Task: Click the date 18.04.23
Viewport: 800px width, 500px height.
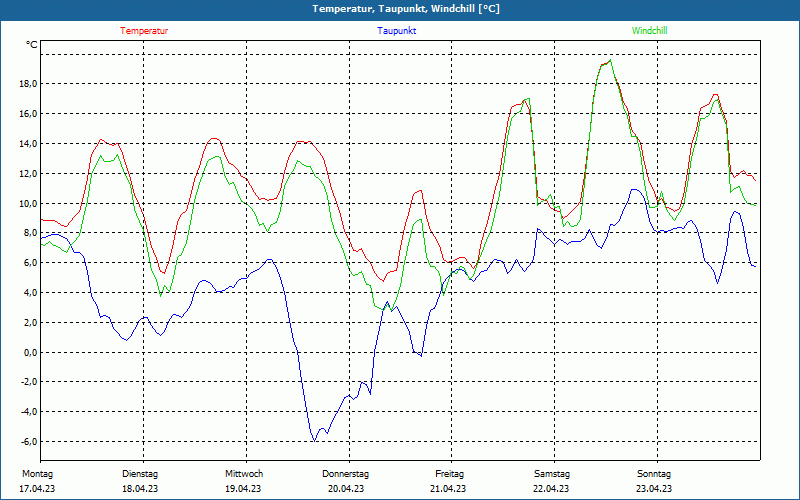Action: pyautogui.click(x=140, y=489)
